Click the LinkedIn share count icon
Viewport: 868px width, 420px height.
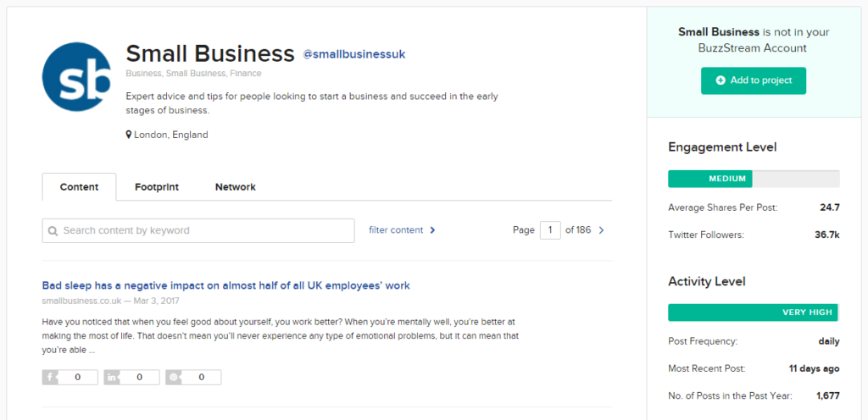[x=112, y=378]
